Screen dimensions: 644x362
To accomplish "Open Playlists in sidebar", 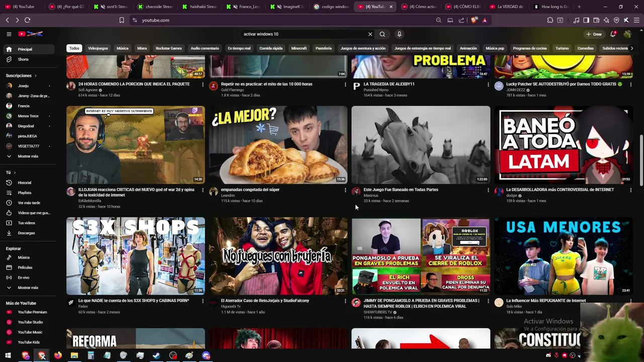I will coord(30,193).
